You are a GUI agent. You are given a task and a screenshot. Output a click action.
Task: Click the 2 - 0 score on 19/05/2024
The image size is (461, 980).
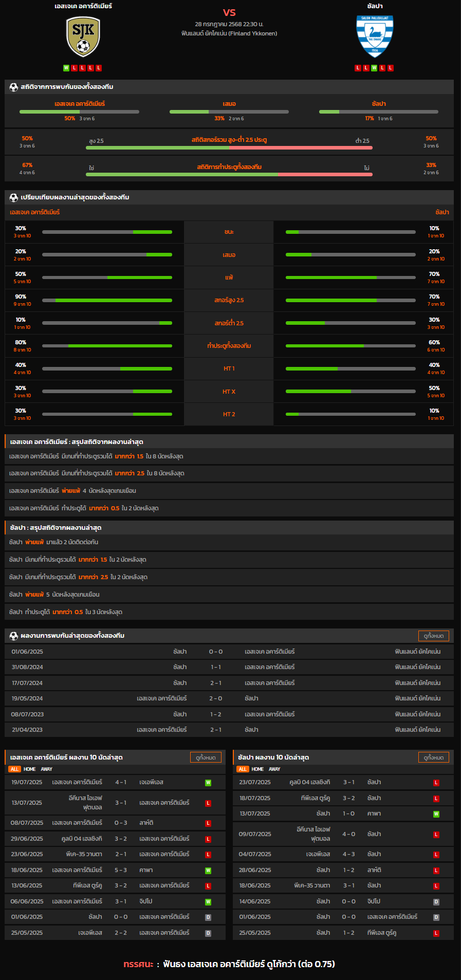pyautogui.click(x=216, y=698)
